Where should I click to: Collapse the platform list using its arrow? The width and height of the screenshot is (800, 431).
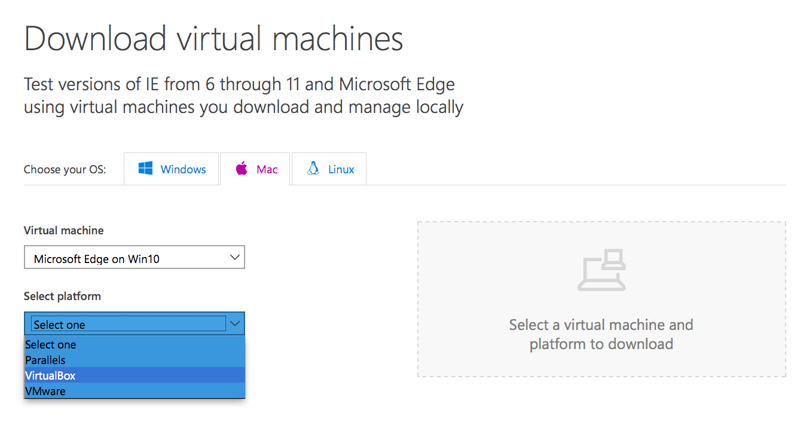(235, 324)
